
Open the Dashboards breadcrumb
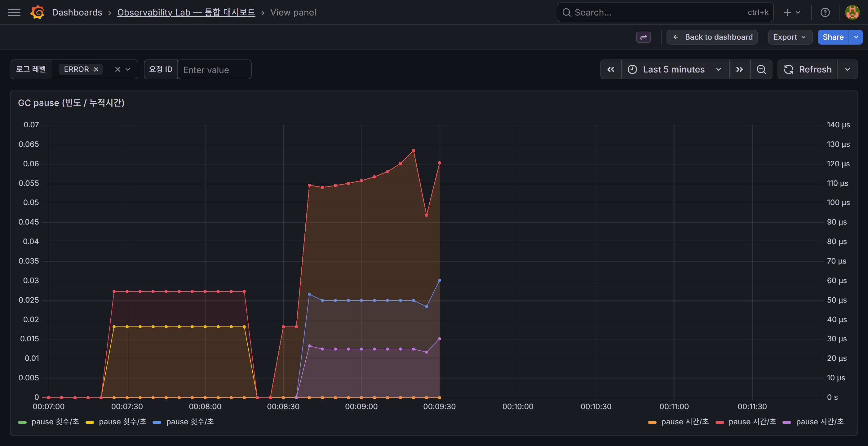(x=77, y=12)
